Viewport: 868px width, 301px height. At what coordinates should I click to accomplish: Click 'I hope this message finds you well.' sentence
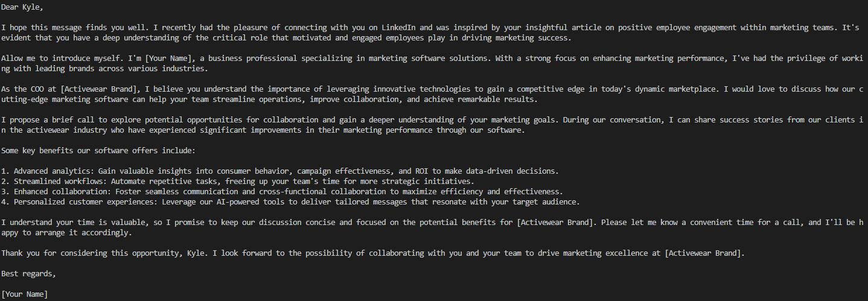[76, 28]
